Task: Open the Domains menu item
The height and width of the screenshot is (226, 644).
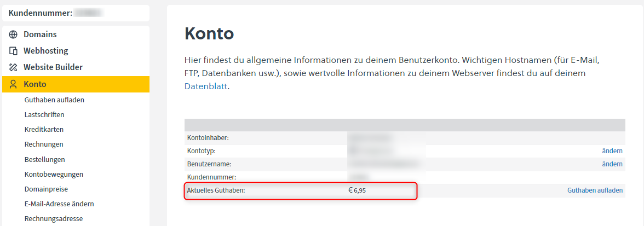Action: click(x=40, y=34)
